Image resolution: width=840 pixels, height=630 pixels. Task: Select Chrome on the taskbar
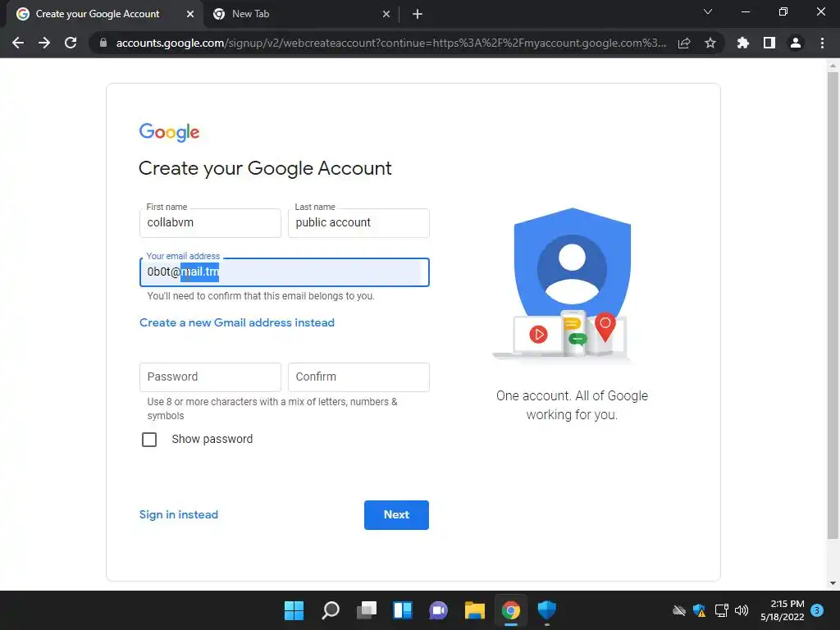(510, 610)
